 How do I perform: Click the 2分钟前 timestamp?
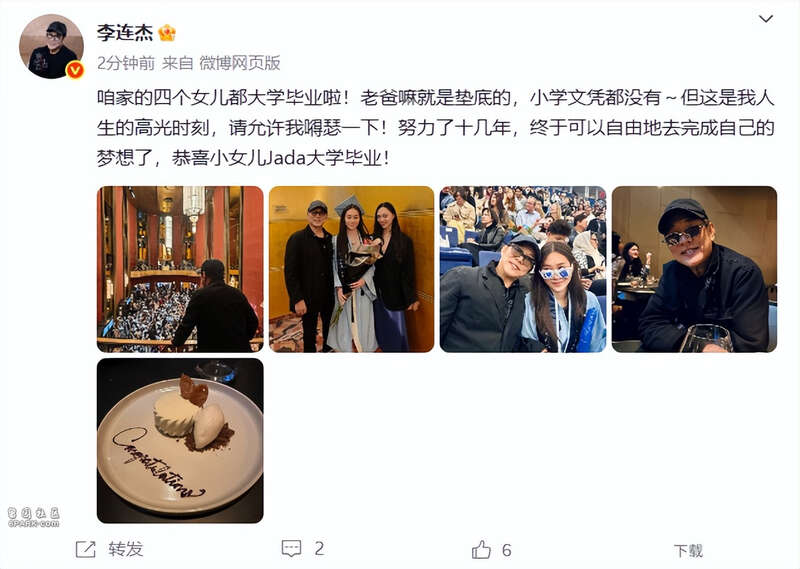(x=126, y=63)
